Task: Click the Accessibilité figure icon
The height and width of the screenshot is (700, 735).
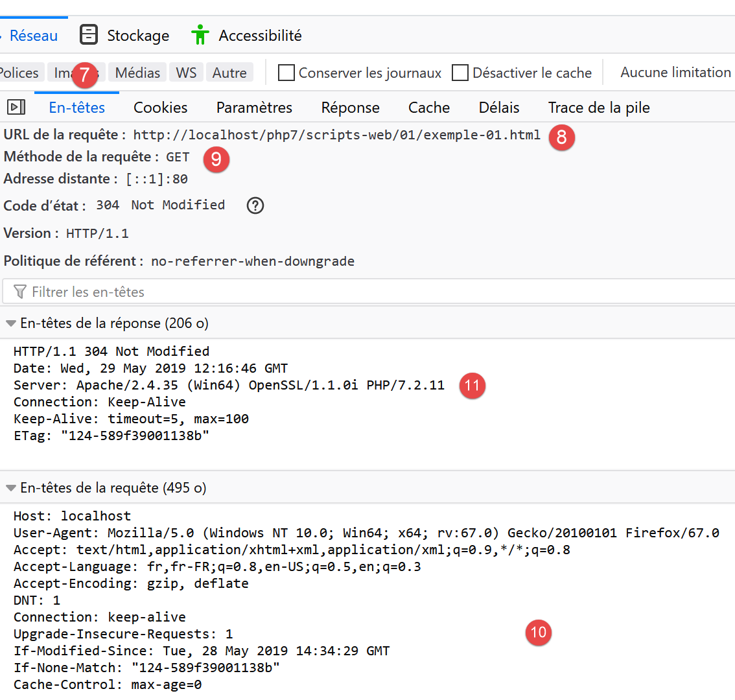Action: [200, 35]
